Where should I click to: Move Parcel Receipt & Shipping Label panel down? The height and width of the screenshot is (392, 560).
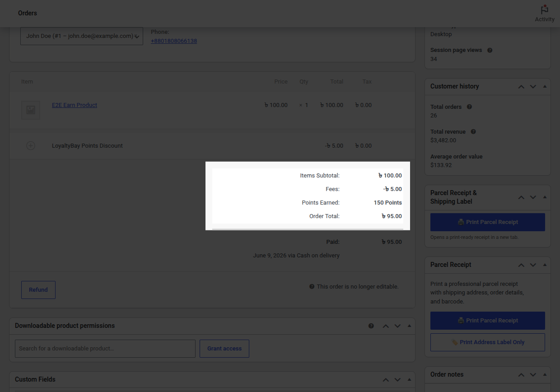tap(533, 197)
